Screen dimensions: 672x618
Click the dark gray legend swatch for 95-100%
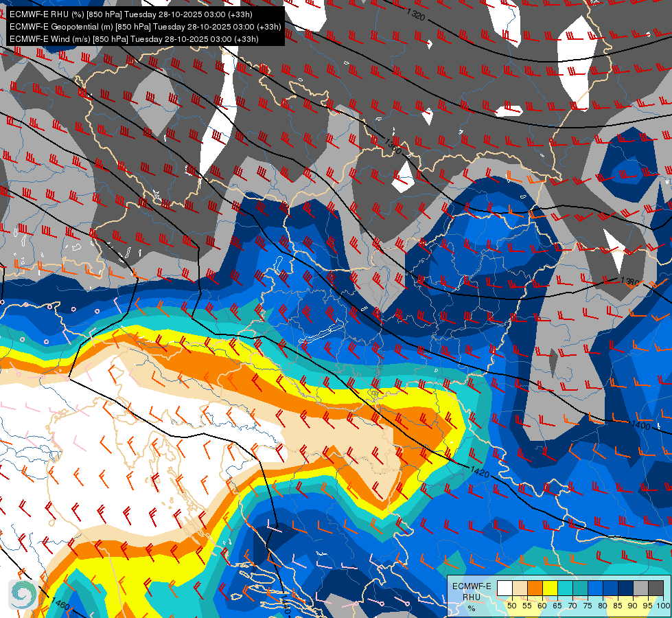[x=656, y=588]
